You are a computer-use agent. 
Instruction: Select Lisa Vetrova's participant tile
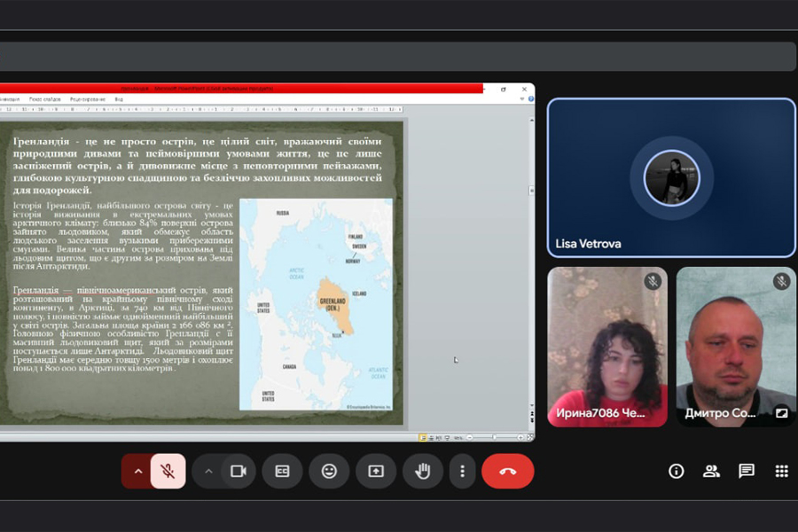click(x=671, y=177)
